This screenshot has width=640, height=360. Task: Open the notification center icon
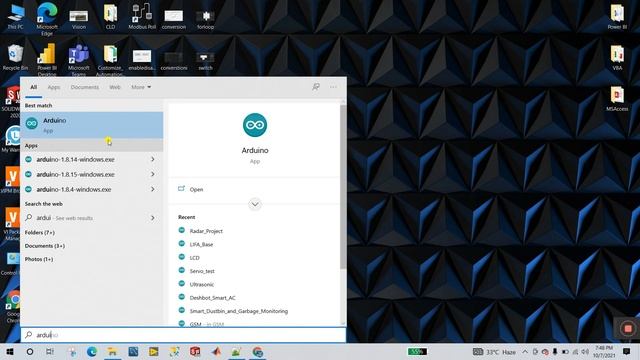tap(627, 351)
